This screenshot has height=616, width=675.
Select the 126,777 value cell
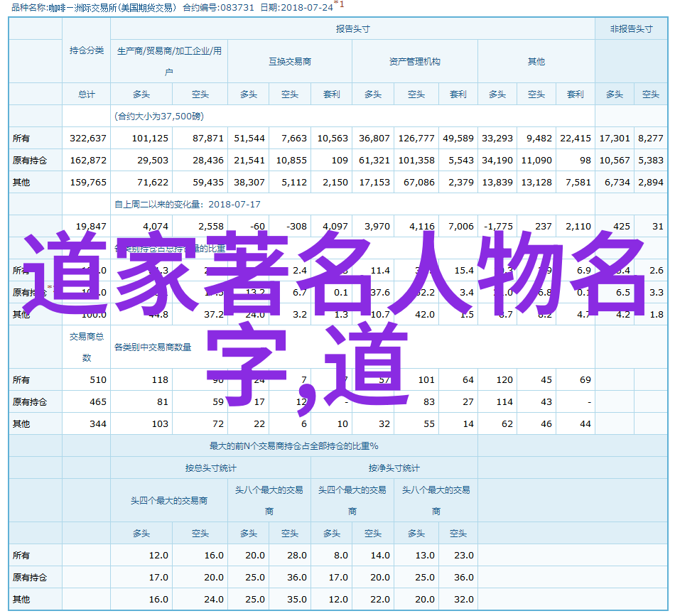(x=416, y=139)
